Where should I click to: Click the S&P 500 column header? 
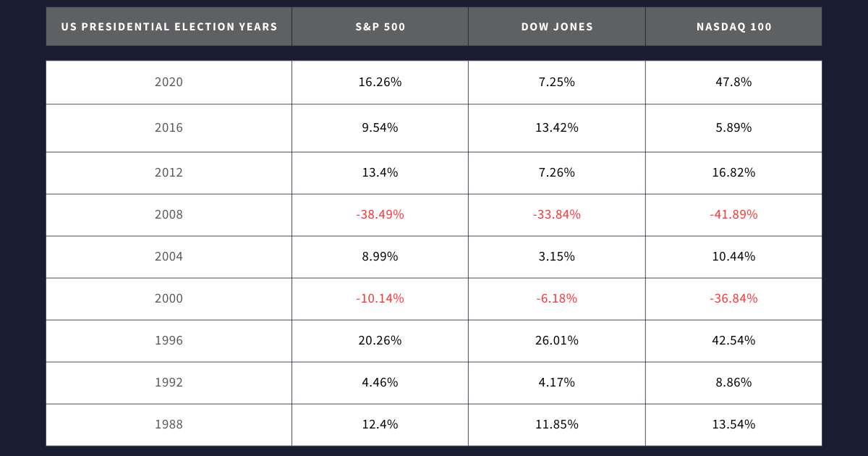pos(380,27)
